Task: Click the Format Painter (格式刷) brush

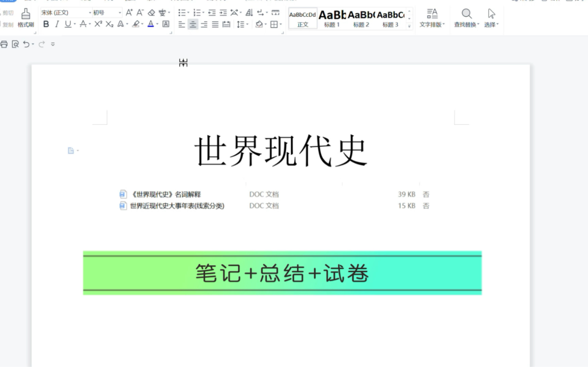Action: (x=25, y=18)
